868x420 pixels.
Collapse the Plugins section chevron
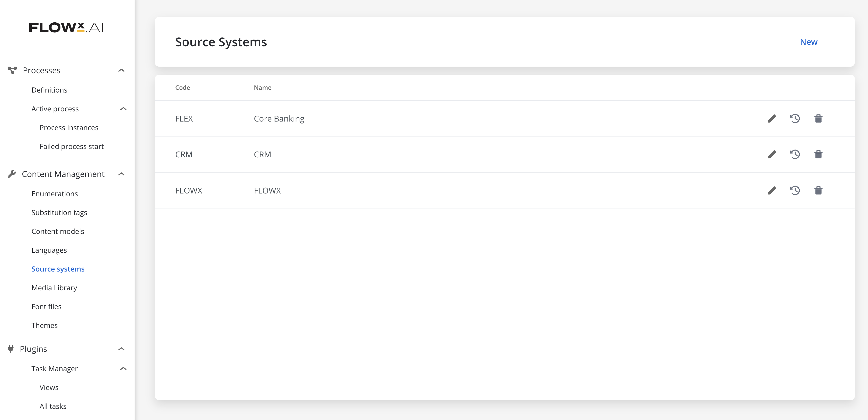coord(122,349)
